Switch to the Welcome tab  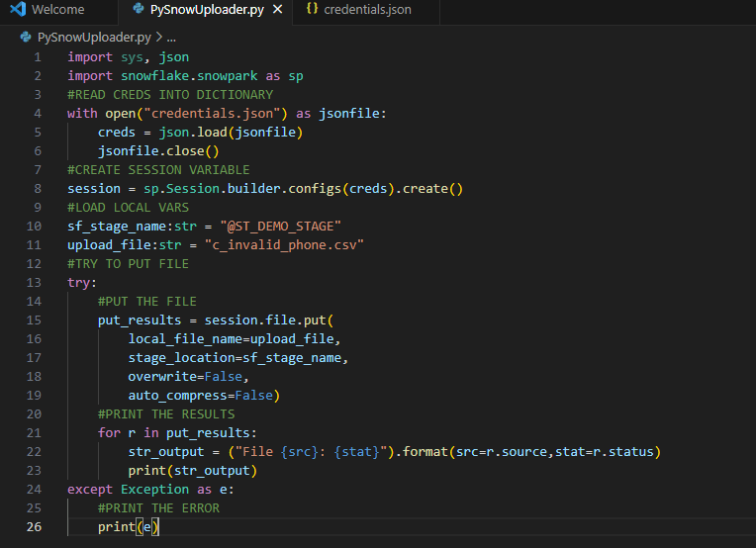(57, 10)
